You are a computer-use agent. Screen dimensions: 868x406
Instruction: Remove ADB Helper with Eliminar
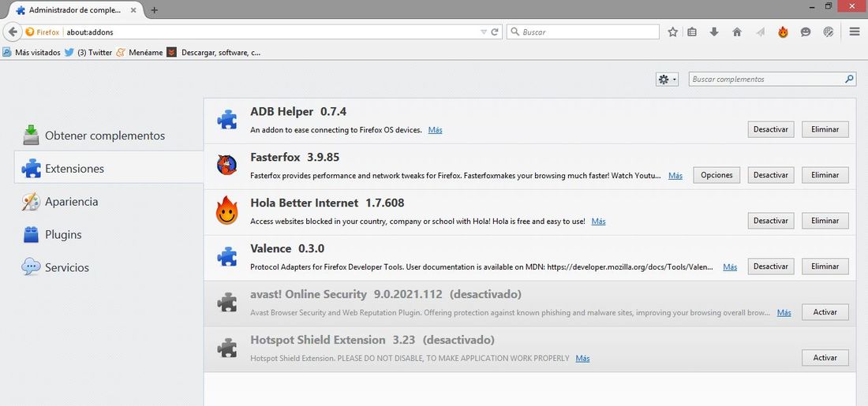click(x=825, y=129)
